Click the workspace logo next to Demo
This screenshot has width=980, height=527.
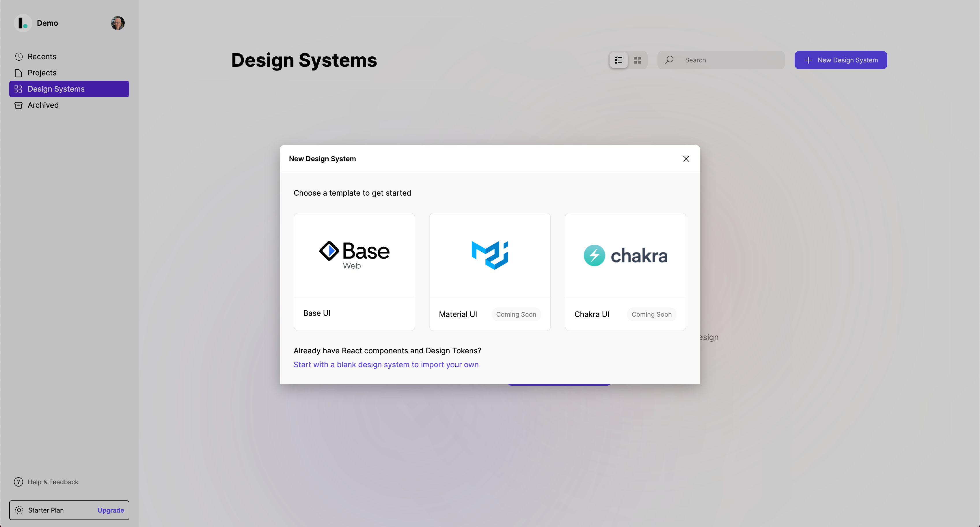tap(23, 23)
